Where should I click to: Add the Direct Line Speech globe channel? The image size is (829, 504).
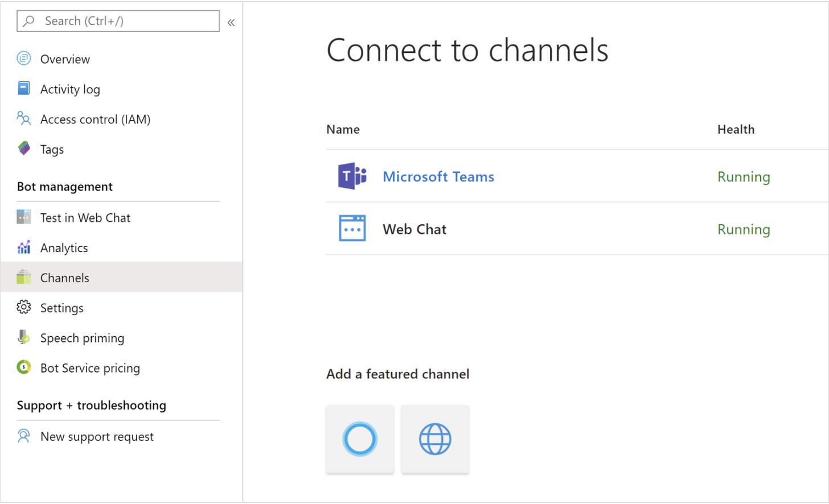pos(435,439)
